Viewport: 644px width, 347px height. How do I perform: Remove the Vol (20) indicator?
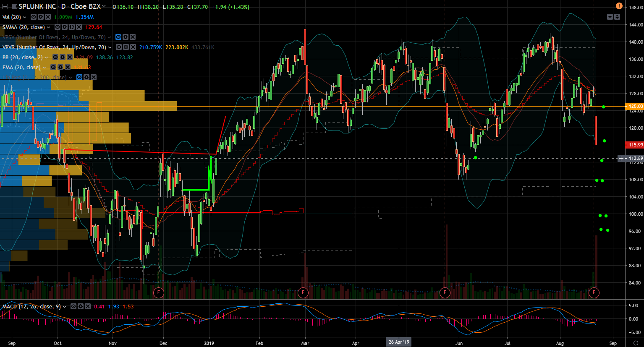point(48,17)
